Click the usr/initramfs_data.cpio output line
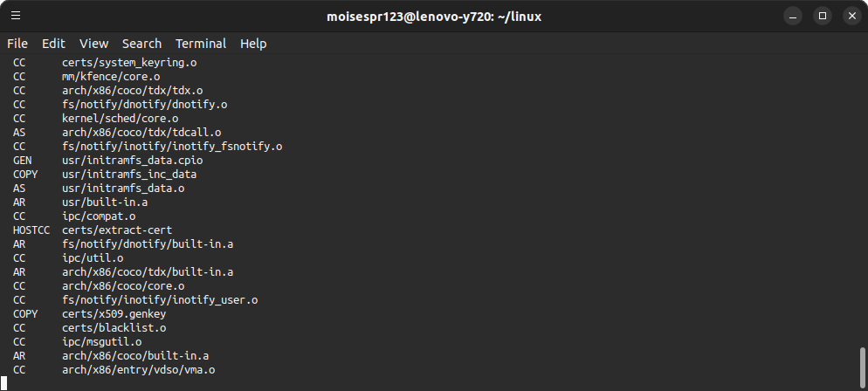 (108, 161)
